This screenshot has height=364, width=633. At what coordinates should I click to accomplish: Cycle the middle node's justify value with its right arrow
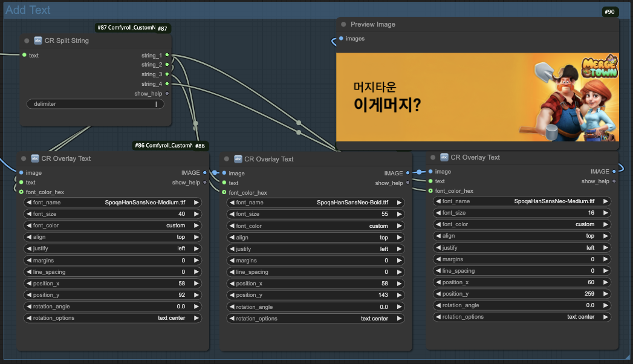pyautogui.click(x=399, y=249)
